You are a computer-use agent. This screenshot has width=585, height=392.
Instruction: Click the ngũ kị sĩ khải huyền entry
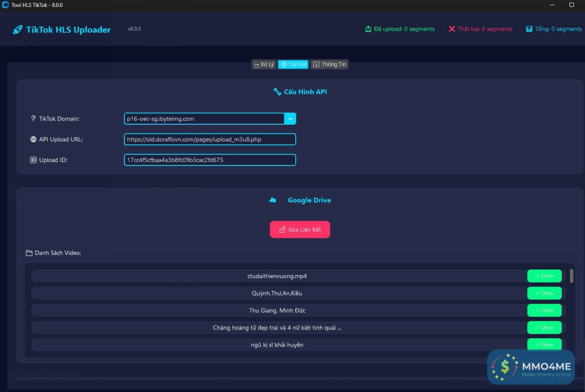point(277,344)
